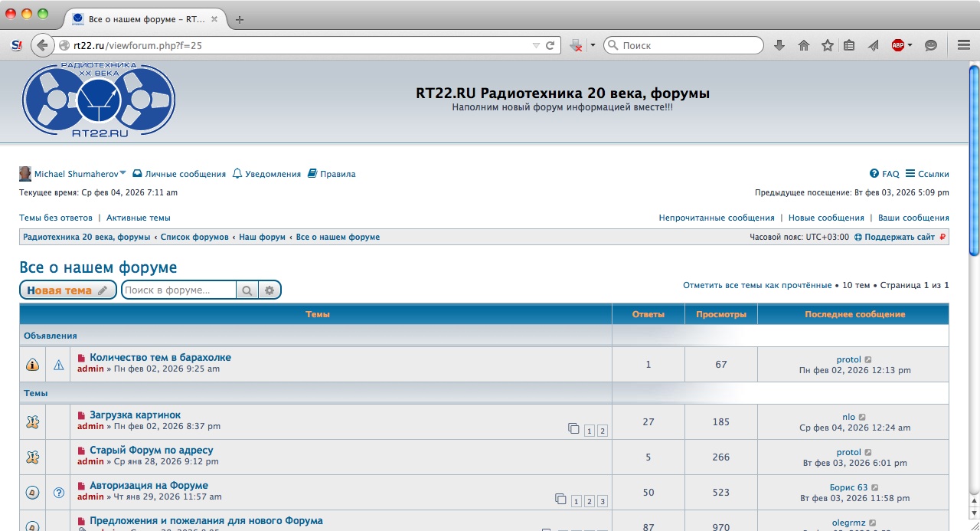This screenshot has height=531, width=980.
Task: Click the Adblock Plus toolbar icon
Action: 898,45
